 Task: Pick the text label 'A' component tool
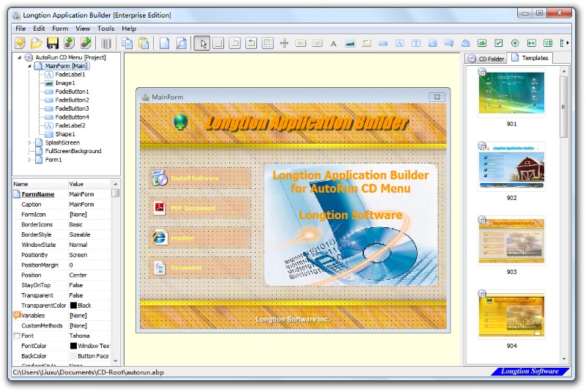coord(333,43)
